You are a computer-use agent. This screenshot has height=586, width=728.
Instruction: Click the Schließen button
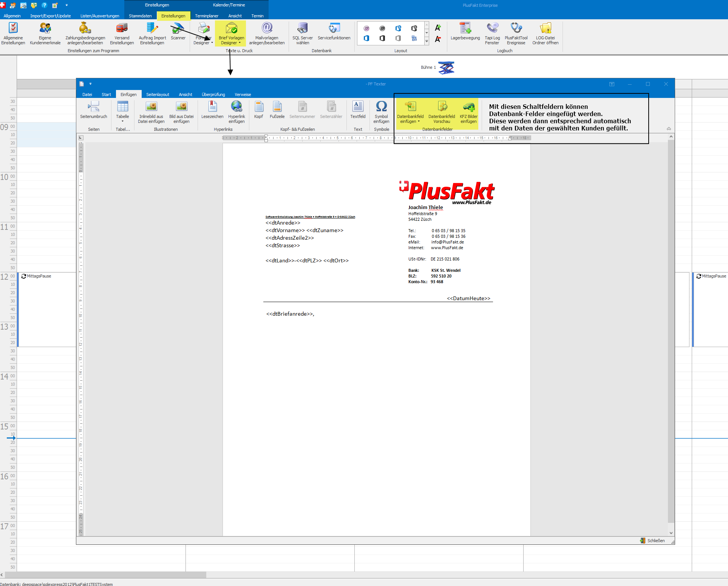652,541
